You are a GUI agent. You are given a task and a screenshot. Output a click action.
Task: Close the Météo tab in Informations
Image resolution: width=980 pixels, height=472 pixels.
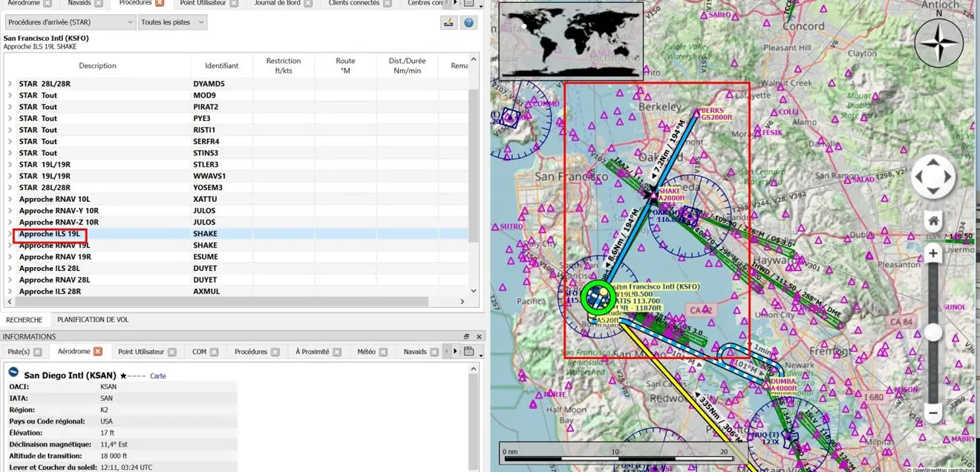pyautogui.click(x=383, y=352)
